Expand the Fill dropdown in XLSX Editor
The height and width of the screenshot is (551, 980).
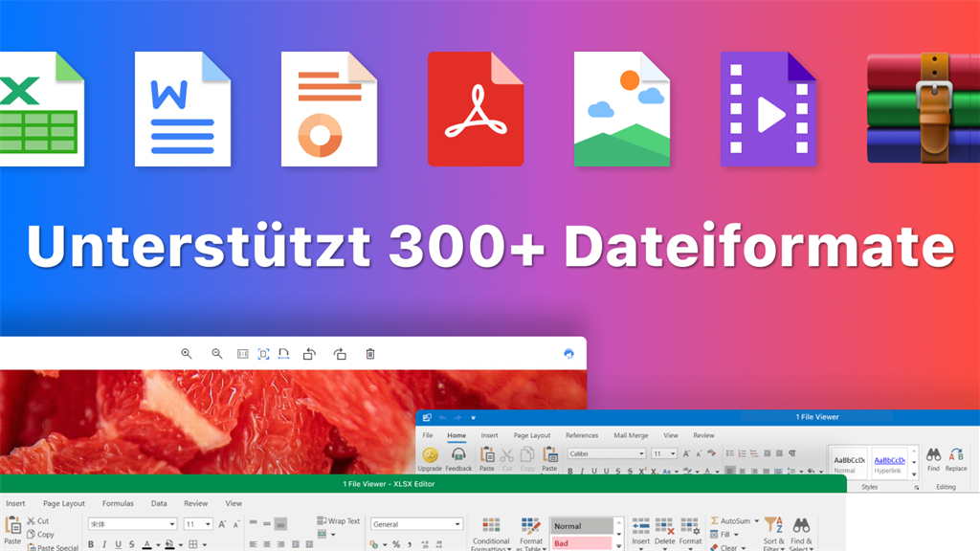pos(736,535)
